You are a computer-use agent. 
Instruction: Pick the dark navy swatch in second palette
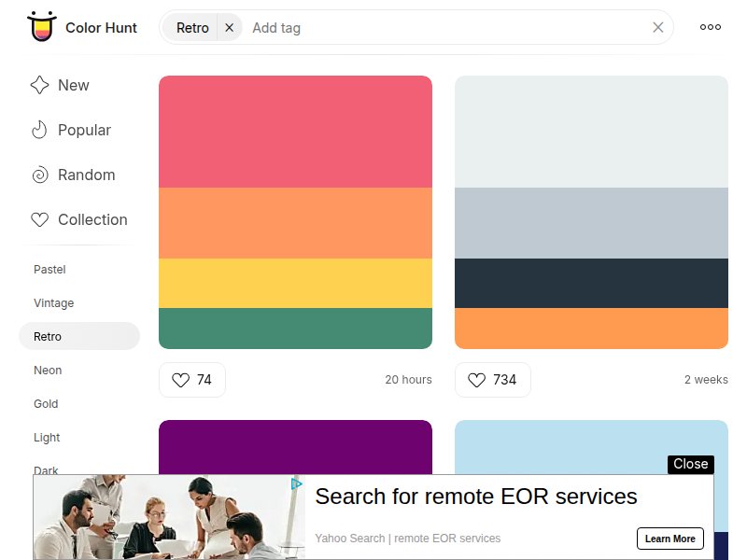(x=591, y=283)
